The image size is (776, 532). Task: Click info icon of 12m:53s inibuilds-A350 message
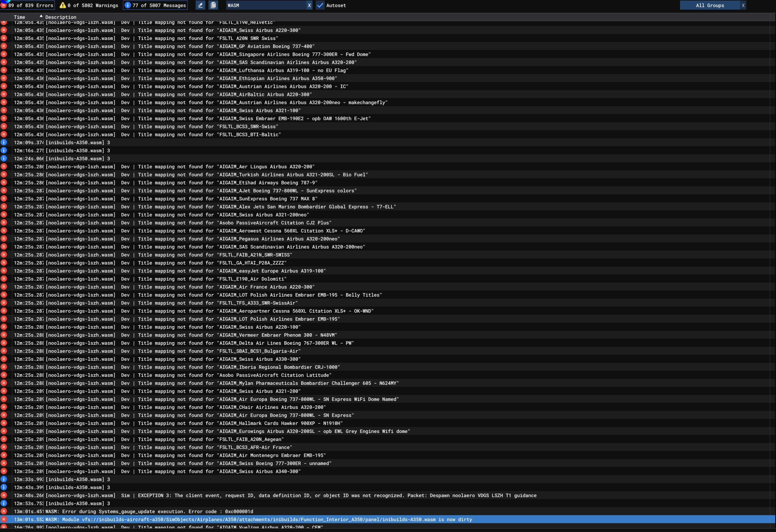4,503
